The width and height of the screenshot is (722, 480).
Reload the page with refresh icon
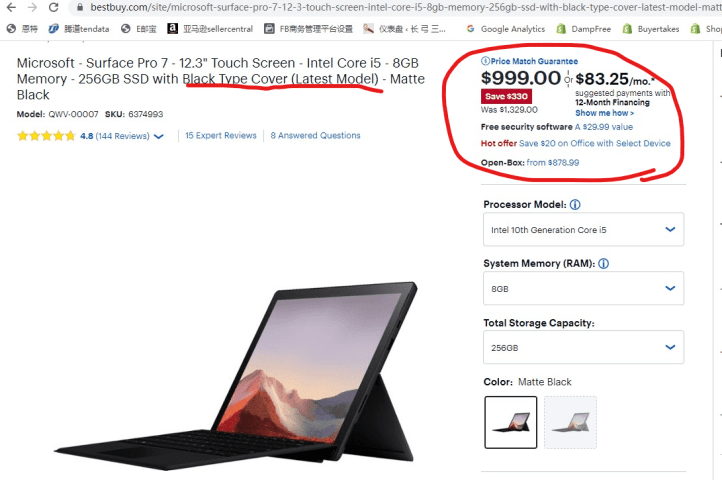(x=53, y=7)
